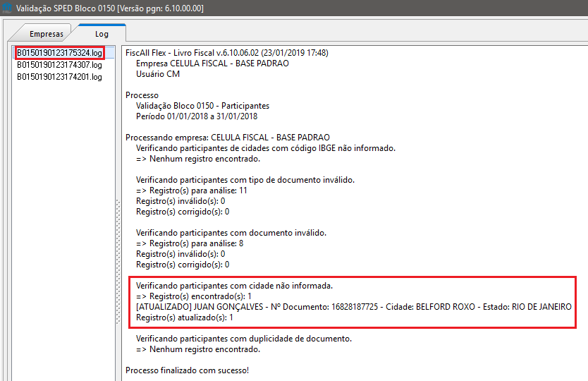This screenshot has height=381, width=588.
Task: Click the 'Período 01/01/2018 a 31/01/2018' line
Action: click(197, 116)
